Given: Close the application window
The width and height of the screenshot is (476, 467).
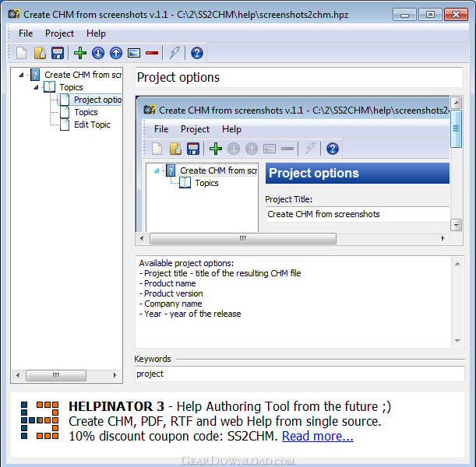Looking at the screenshot, I should pyautogui.click(x=456, y=15).
